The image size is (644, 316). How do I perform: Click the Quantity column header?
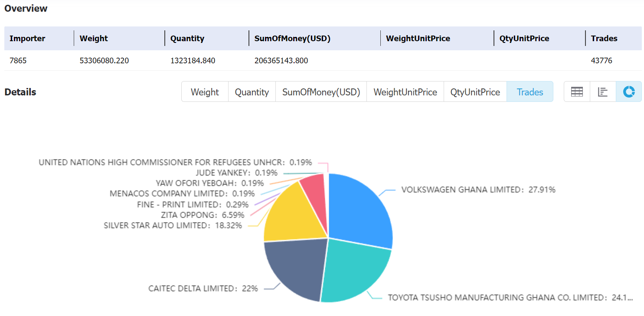[x=187, y=38]
